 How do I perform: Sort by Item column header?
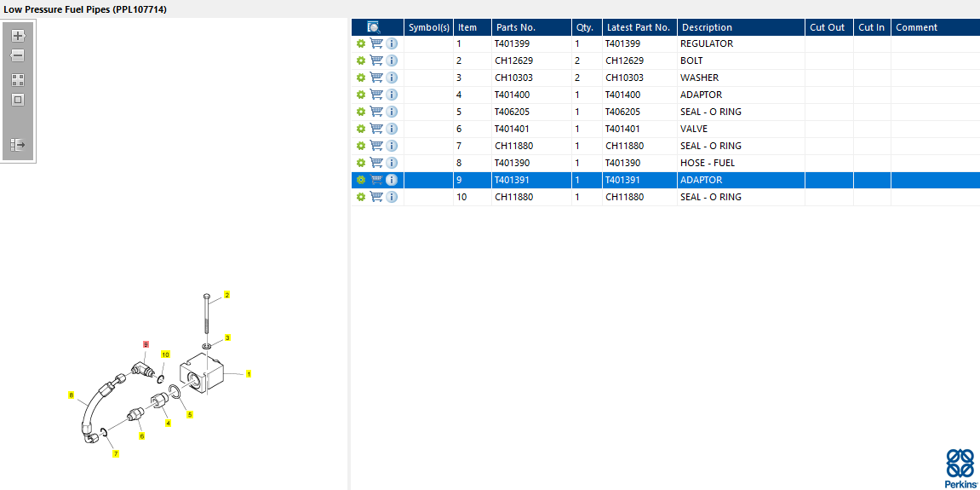click(x=473, y=27)
